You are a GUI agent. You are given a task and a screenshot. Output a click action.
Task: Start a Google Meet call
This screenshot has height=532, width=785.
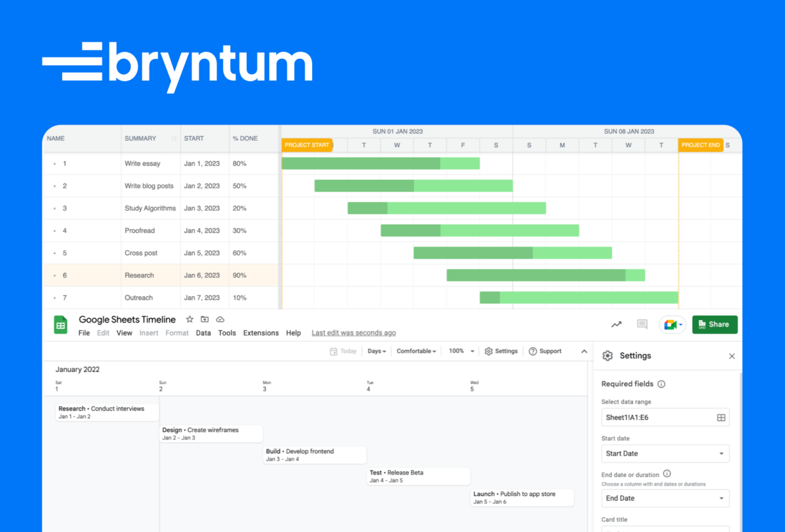tap(672, 325)
